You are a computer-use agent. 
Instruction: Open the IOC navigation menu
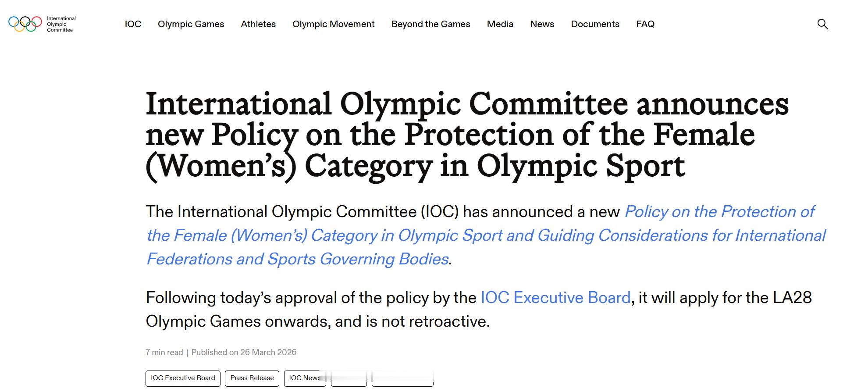133,24
